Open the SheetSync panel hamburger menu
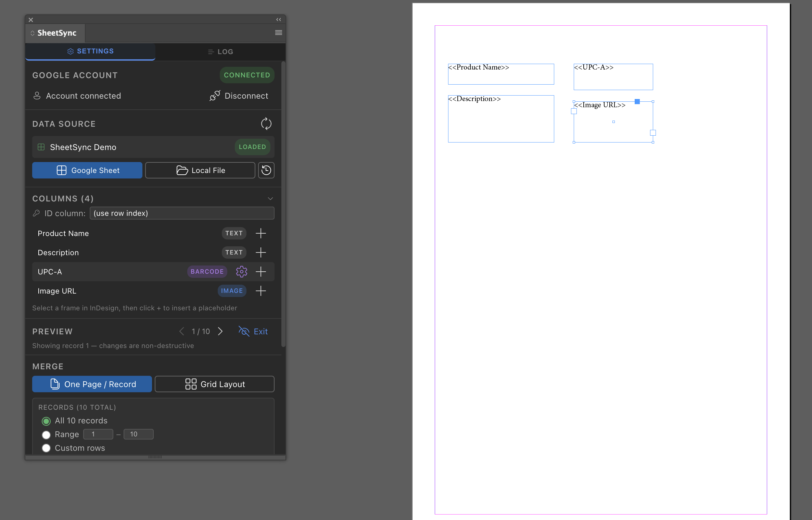 coord(279,33)
